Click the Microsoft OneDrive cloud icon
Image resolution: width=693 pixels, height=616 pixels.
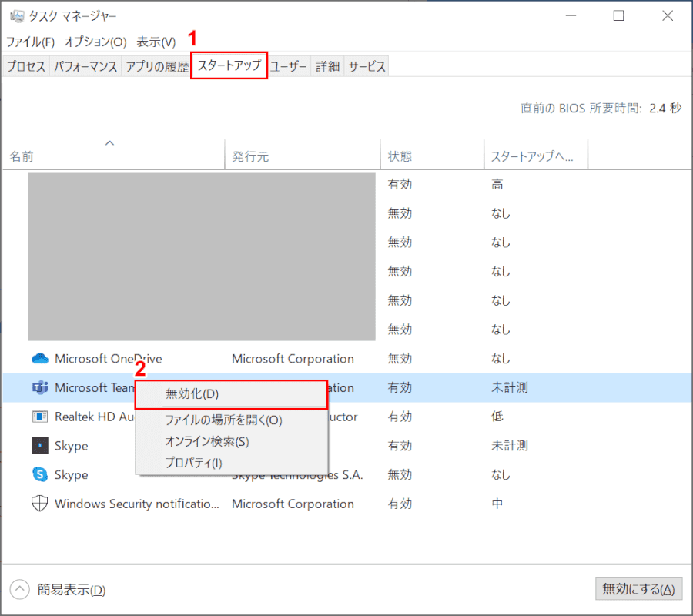tap(40, 358)
